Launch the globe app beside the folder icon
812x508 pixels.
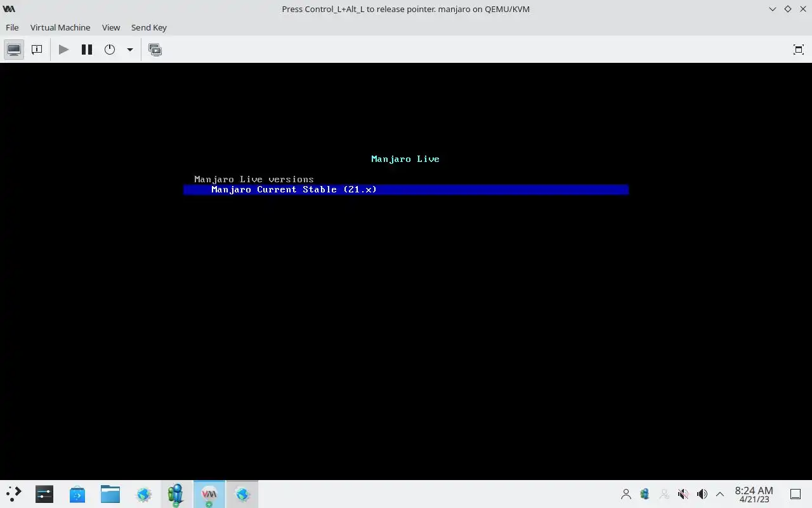(x=143, y=493)
